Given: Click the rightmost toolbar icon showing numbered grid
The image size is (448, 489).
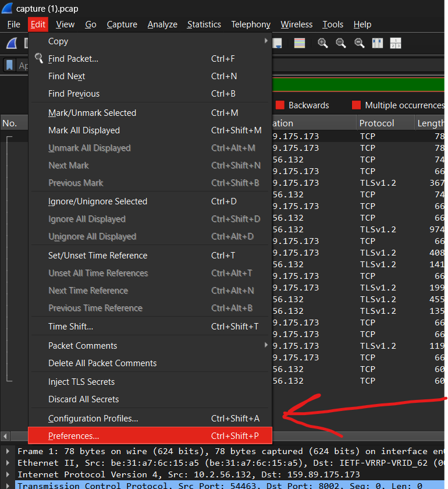Looking at the screenshot, I should (x=395, y=43).
